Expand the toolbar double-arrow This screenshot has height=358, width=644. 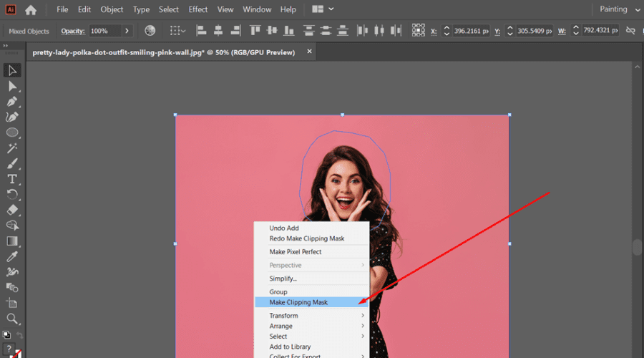tap(5, 46)
